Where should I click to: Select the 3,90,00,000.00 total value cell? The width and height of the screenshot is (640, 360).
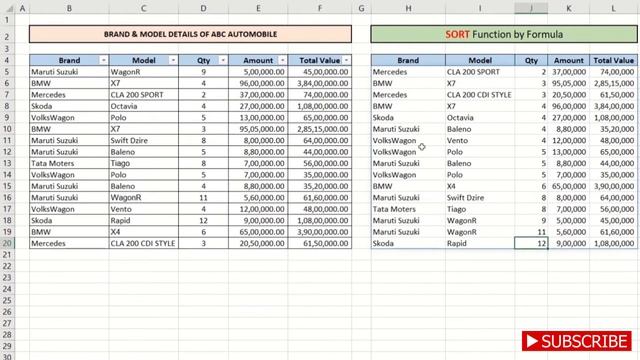pyautogui.click(x=320, y=232)
